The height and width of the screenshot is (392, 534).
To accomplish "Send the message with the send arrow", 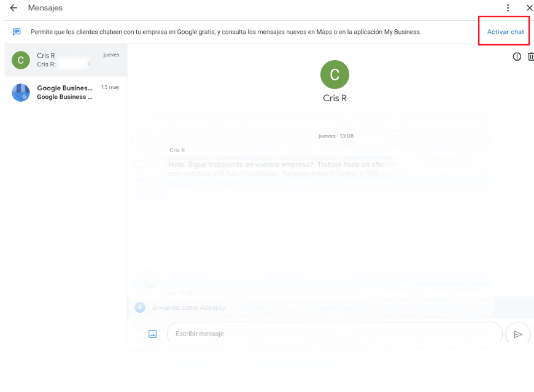I will point(518,333).
